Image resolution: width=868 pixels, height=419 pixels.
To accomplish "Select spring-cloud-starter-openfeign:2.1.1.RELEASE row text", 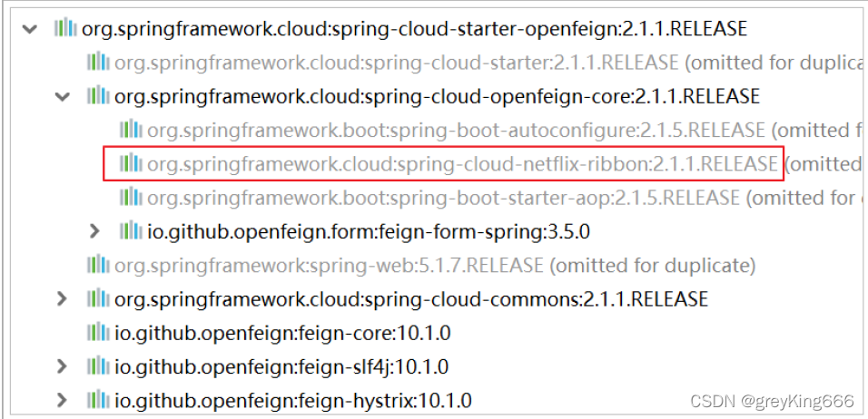I will coord(415,29).
